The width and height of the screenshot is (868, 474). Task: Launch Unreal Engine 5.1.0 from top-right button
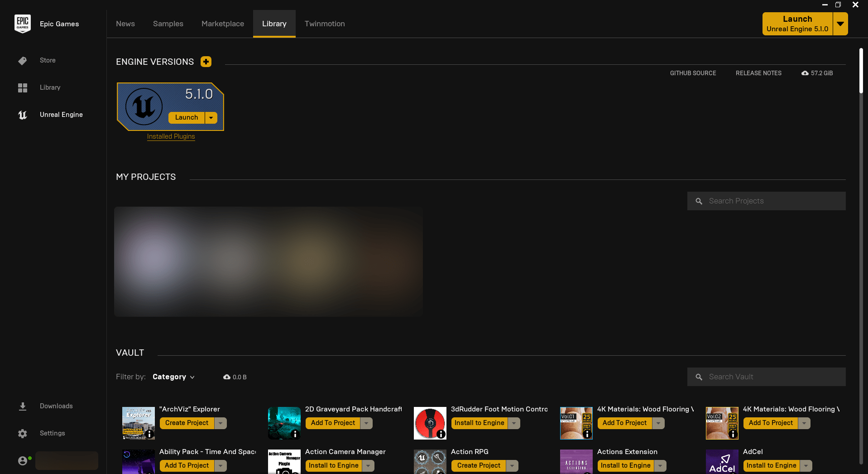pyautogui.click(x=797, y=24)
